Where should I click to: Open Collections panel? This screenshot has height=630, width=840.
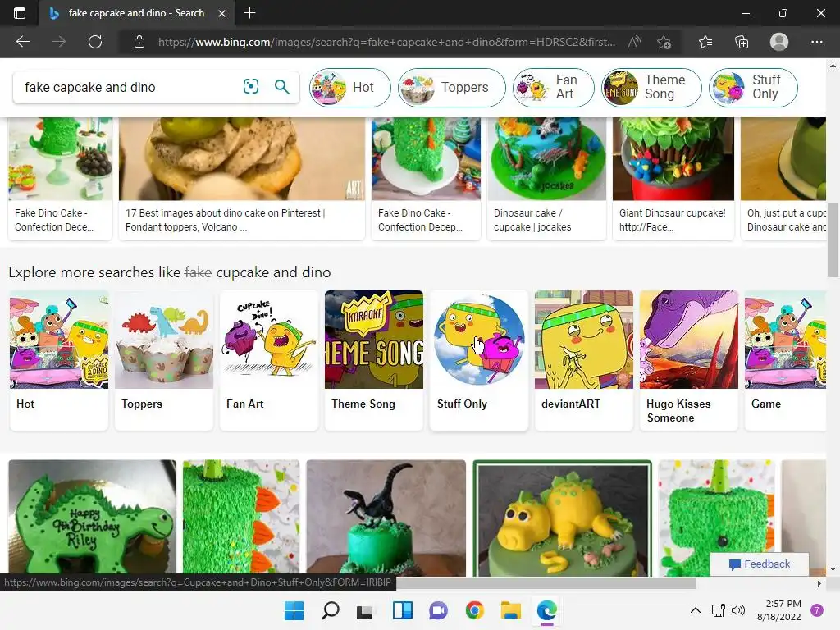pyautogui.click(x=742, y=42)
